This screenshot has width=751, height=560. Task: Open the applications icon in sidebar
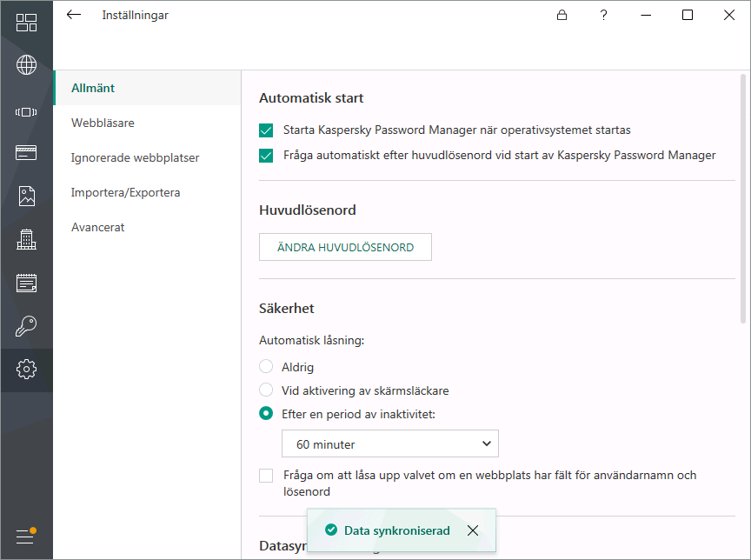26,112
